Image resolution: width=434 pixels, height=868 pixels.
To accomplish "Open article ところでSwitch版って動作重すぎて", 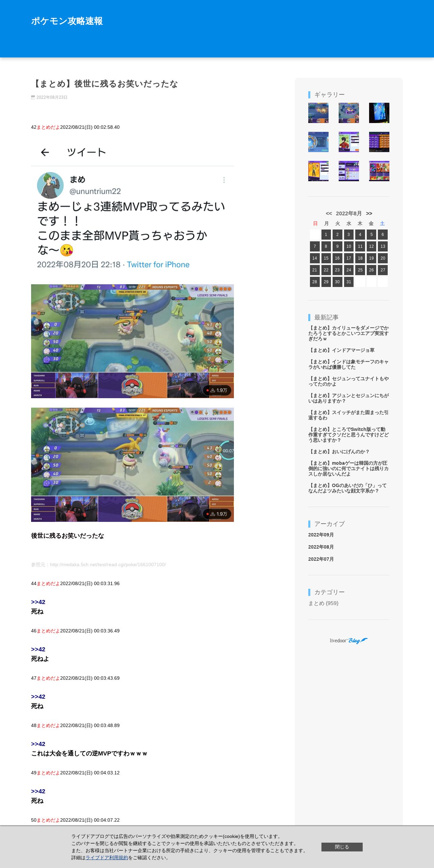I will pos(348,435).
